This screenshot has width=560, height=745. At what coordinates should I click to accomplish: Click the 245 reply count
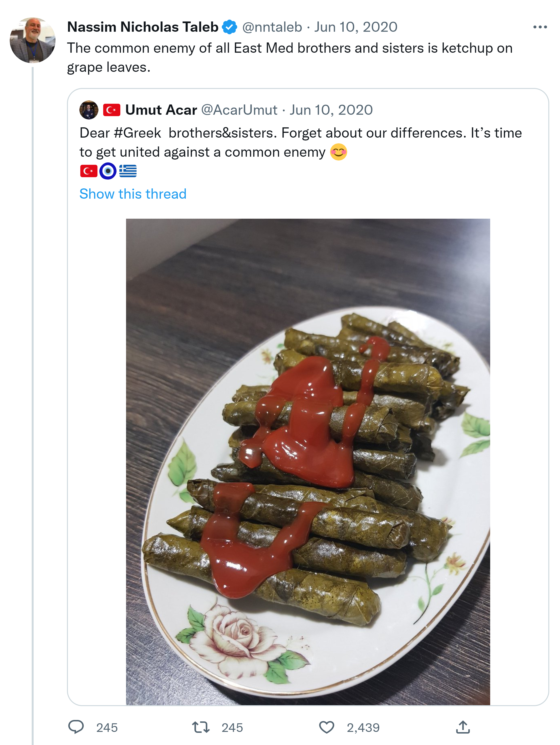tap(107, 728)
